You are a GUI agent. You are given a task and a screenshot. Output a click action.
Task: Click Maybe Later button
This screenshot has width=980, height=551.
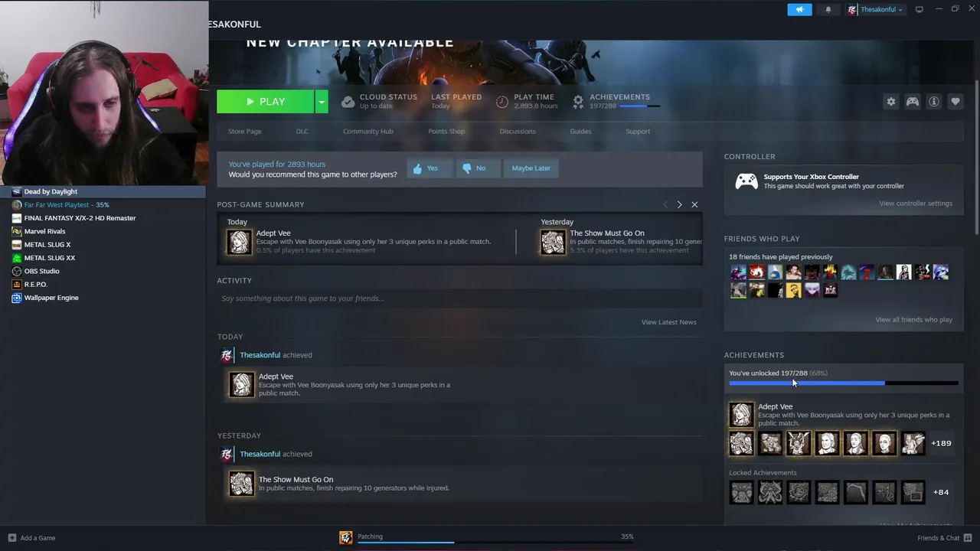pos(531,168)
